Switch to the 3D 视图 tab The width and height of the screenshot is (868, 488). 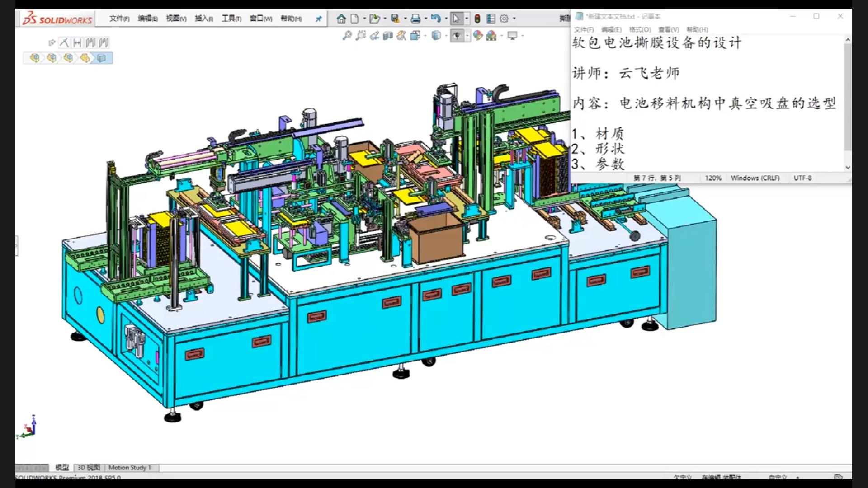89,468
